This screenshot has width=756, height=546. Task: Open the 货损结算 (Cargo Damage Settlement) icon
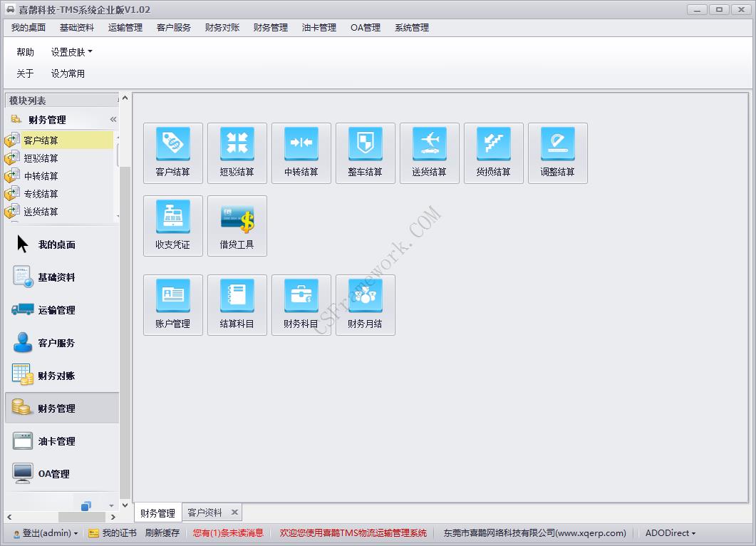[493, 153]
